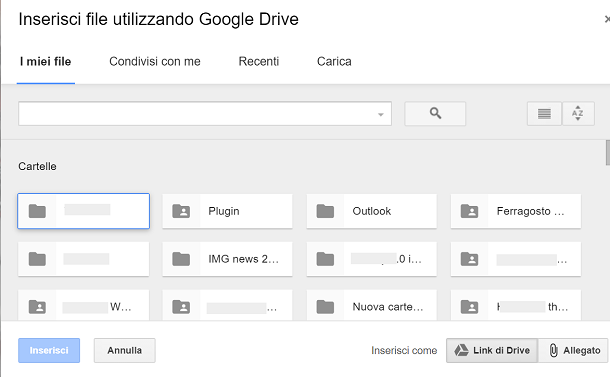Click the vertical scrollbar thumb
Image resolution: width=610 pixels, height=377 pixels.
[608, 153]
